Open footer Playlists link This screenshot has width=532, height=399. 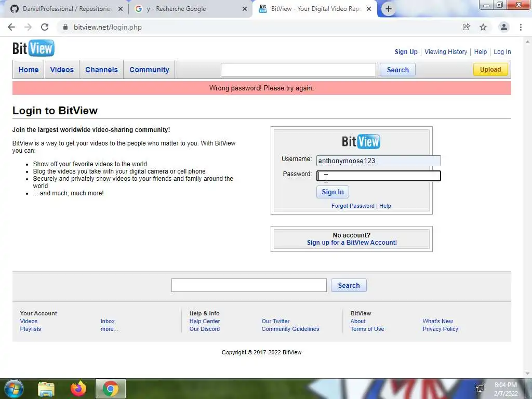31,329
